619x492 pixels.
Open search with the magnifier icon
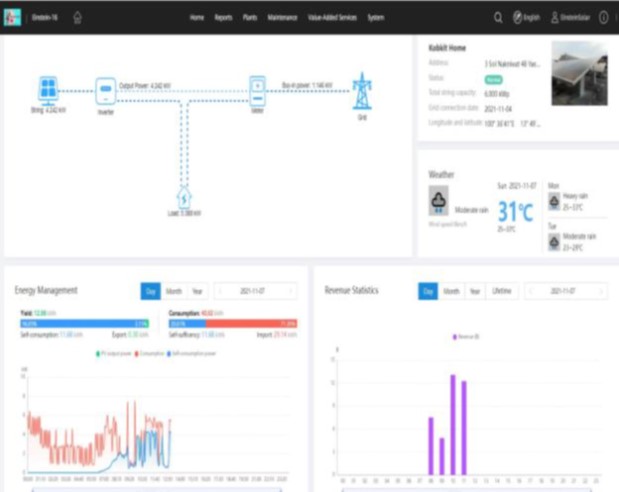[498, 17]
